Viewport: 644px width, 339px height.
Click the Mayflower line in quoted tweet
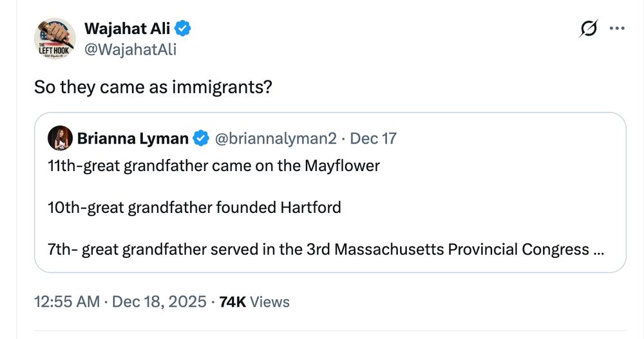(214, 166)
